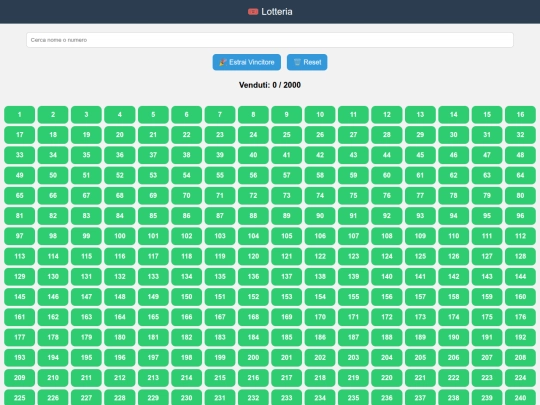540x405 pixels.
Task: Select ticket number 216
Action: point(253,378)
